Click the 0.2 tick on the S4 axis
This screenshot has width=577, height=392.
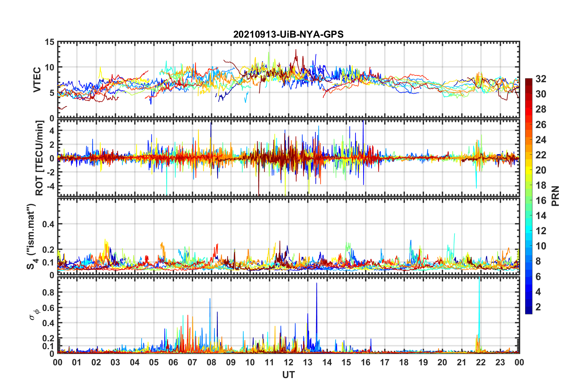click(48, 250)
